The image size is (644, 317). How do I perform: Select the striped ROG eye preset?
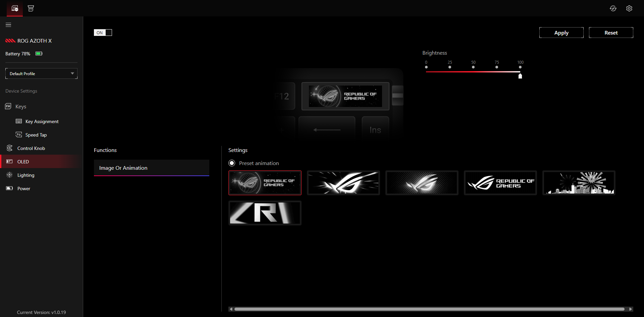(x=422, y=183)
